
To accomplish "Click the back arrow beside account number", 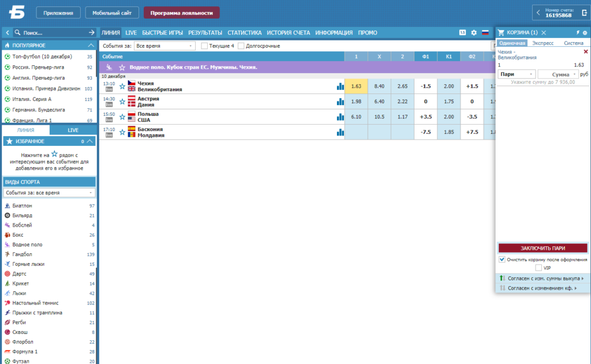I will point(538,13).
